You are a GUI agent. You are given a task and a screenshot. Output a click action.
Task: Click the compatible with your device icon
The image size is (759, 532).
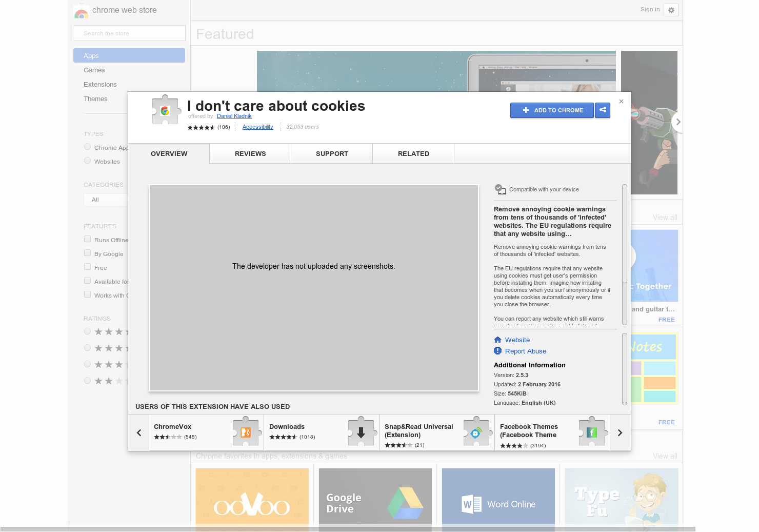500,189
